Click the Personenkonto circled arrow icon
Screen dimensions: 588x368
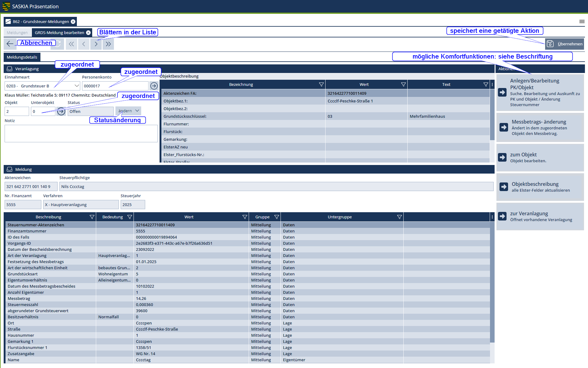click(154, 86)
